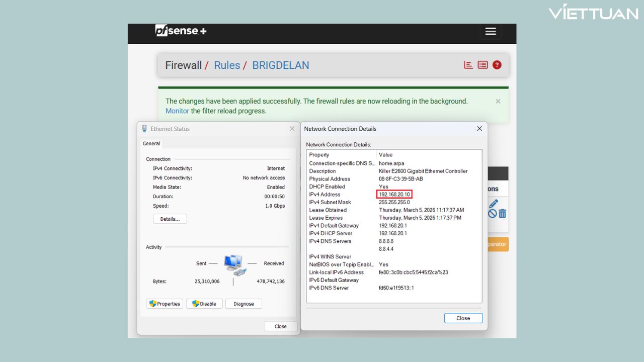644x362 pixels.
Task: Open the firewall logs list icon
Action: (x=482, y=65)
